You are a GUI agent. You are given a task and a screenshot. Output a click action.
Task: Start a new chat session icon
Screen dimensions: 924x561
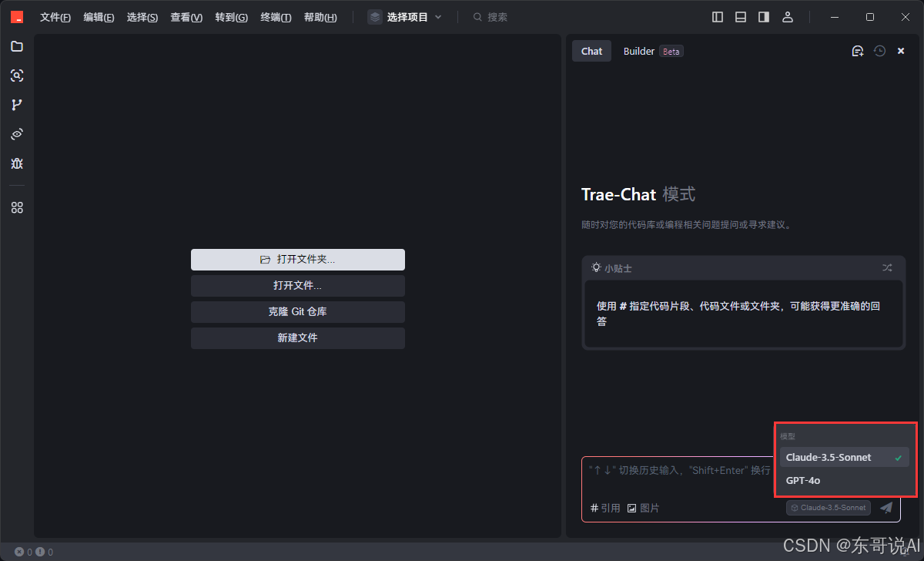click(x=857, y=51)
